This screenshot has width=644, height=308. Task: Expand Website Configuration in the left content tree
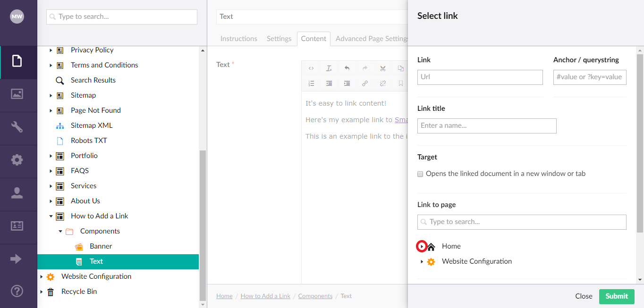[42, 276]
